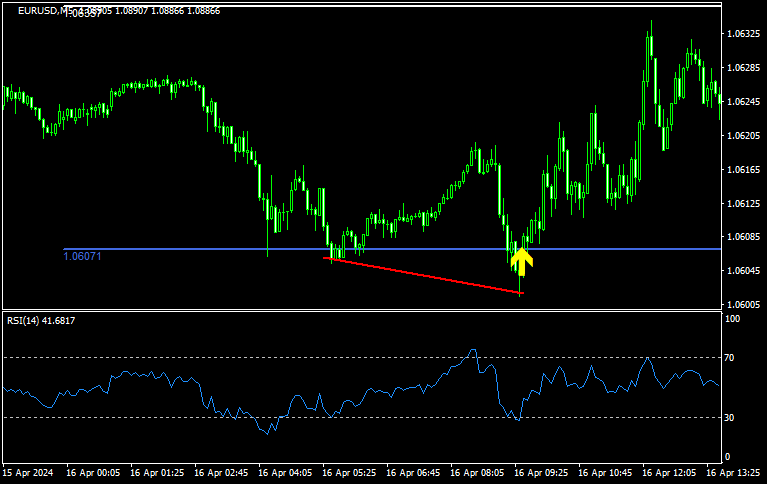This screenshot has width=767, height=484.
Task: Click the divider between chart and RSI window
Action: (360, 310)
